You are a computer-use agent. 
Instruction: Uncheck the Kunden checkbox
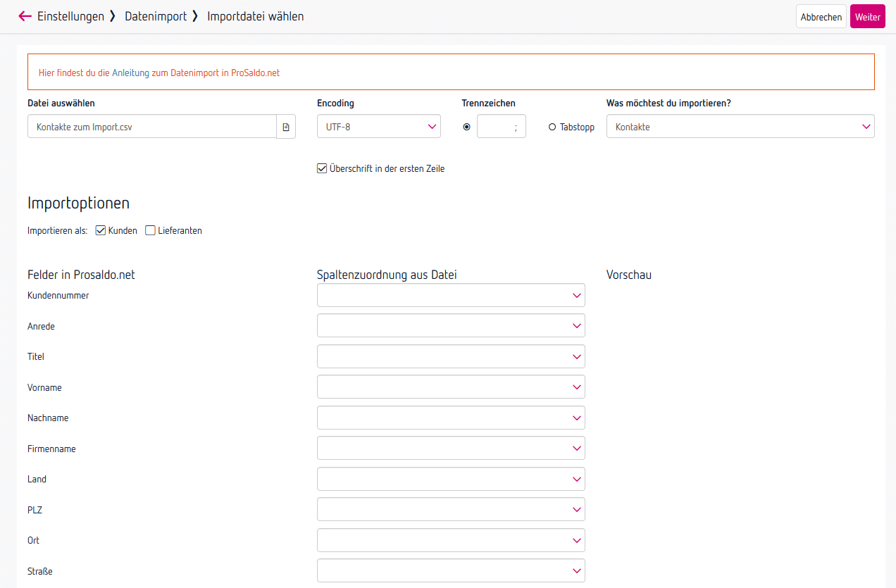click(100, 230)
